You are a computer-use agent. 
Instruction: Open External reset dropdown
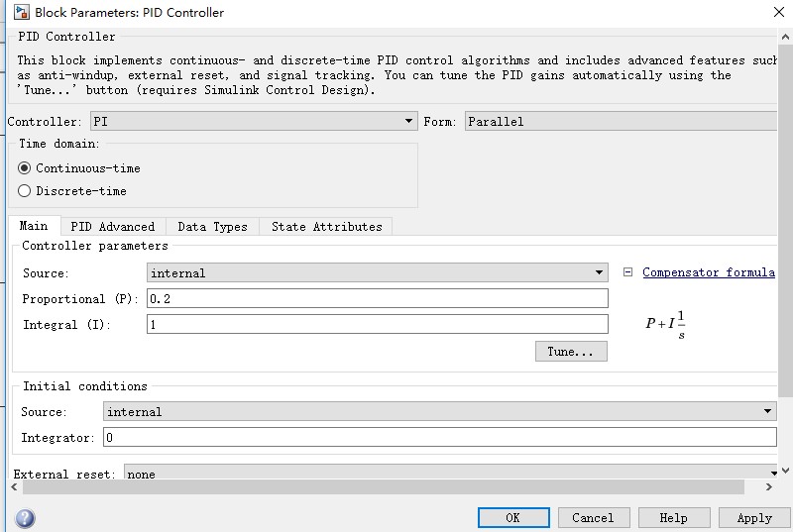(451, 475)
